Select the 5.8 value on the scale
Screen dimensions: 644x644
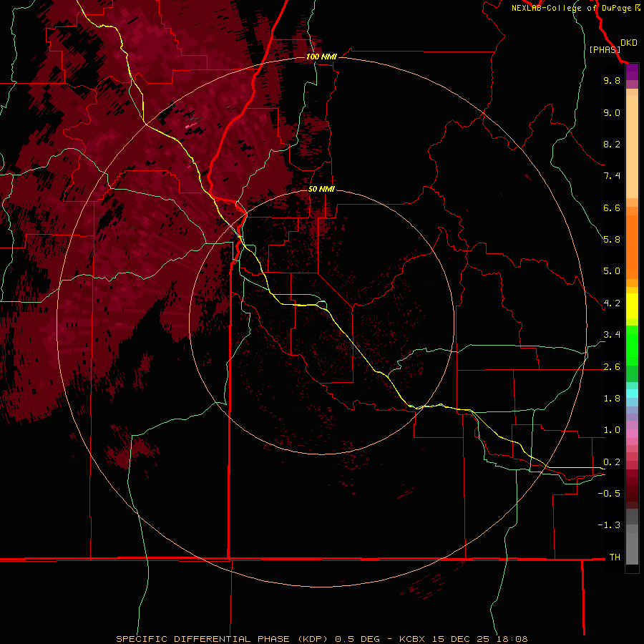pyautogui.click(x=612, y=240)
